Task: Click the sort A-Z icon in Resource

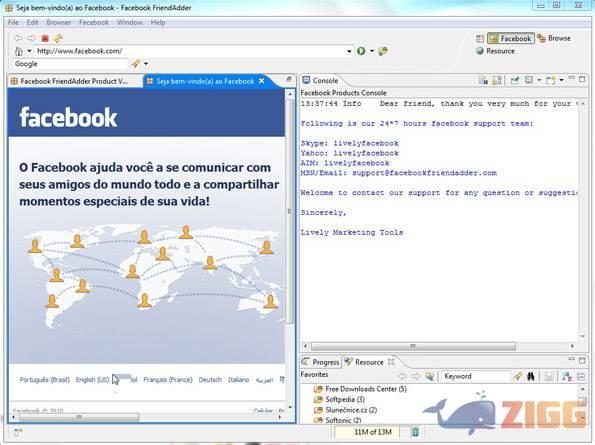Action: click(x=567, y=376)
